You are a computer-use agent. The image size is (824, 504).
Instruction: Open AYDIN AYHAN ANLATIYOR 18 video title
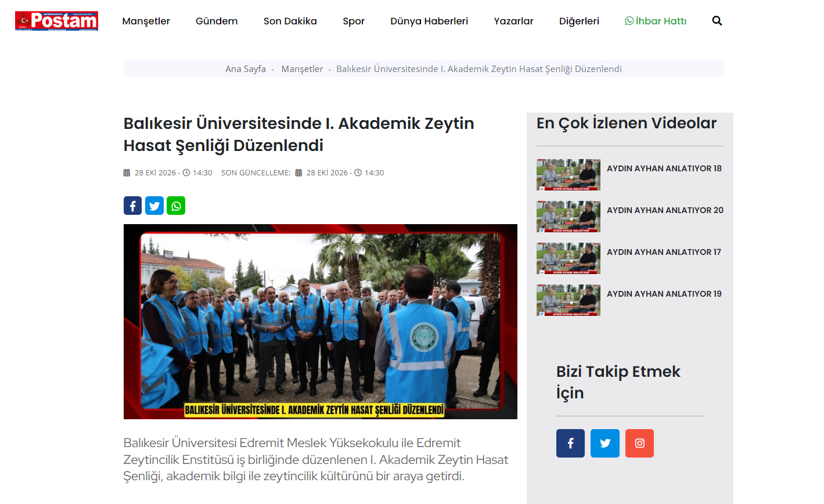coord(664,168)
